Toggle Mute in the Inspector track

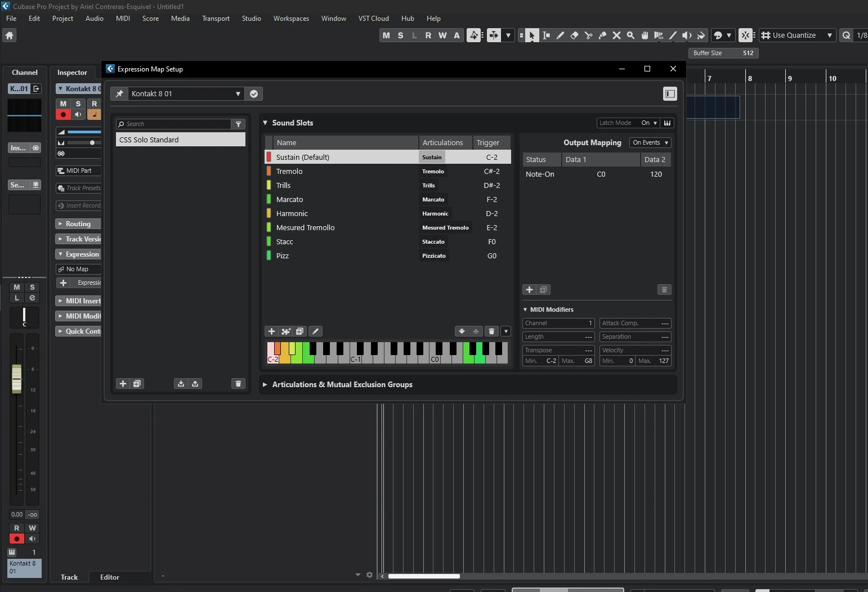point(63,104)
